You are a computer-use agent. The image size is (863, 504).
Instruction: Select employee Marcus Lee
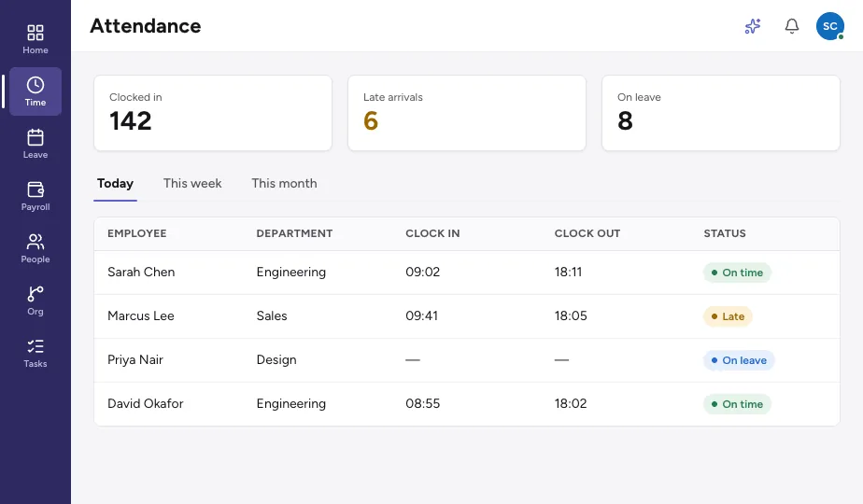141,315
